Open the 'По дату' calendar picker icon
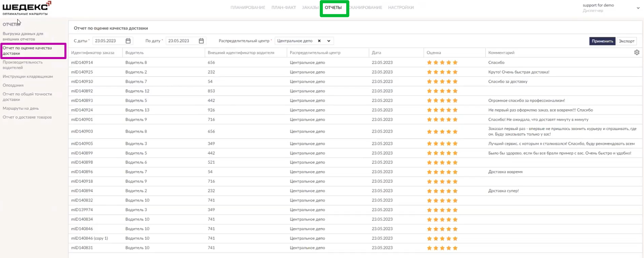This screenshot has height=258, width=644. [201, 41]
